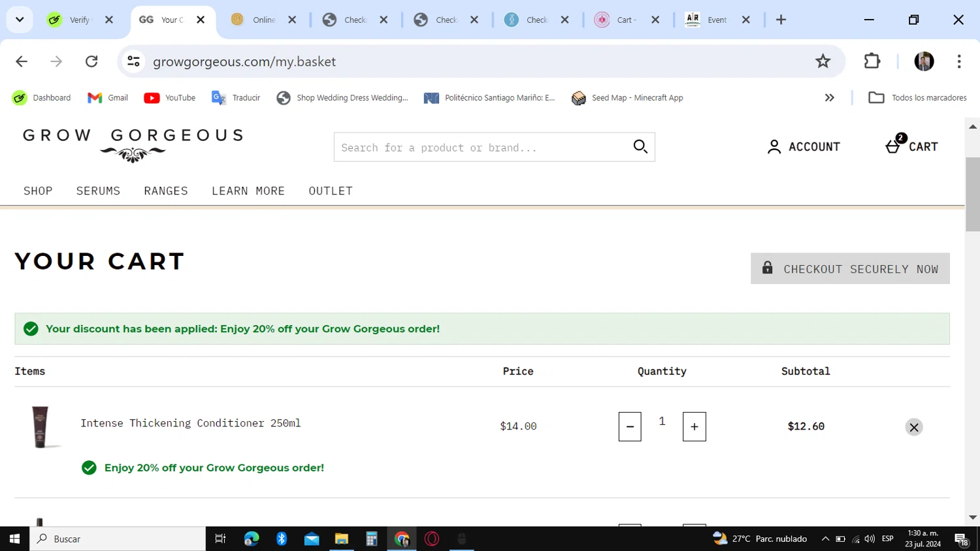
Task: Click the product search input field
Action: point(483,147)
